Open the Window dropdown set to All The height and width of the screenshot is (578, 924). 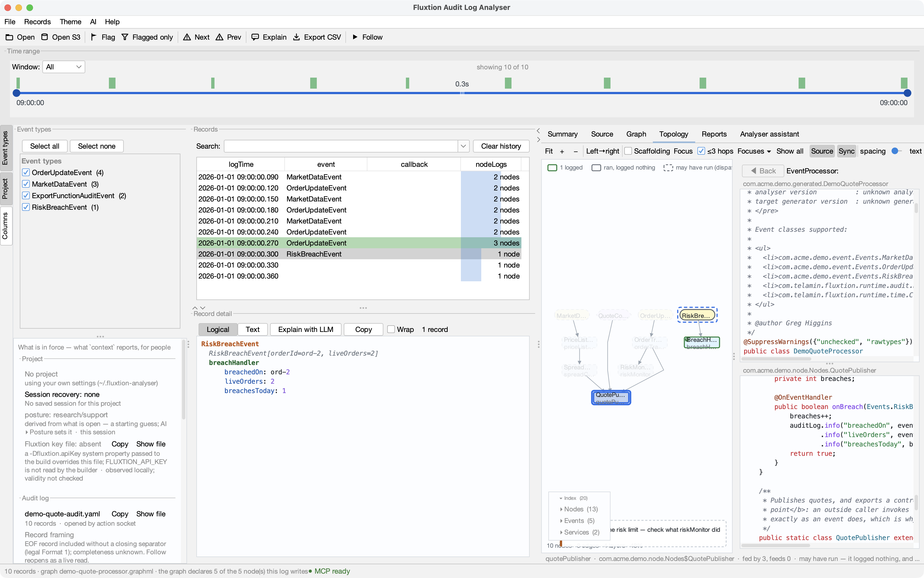pos(64,67)
